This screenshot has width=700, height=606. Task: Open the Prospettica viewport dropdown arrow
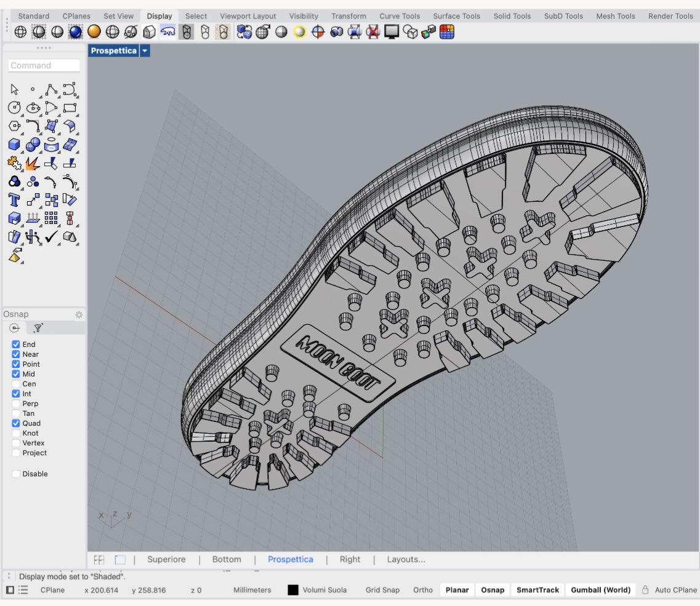(x=145, y=50)
